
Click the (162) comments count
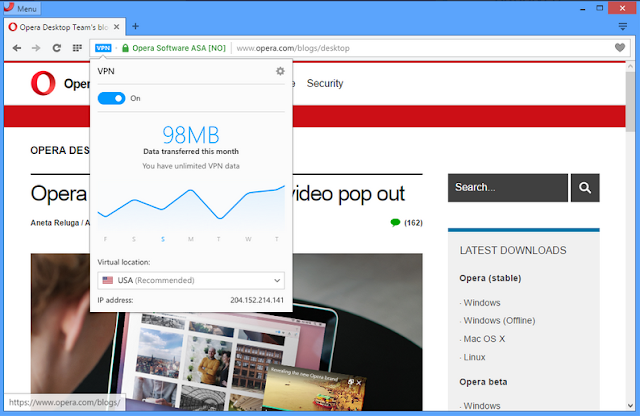point(413,223)
